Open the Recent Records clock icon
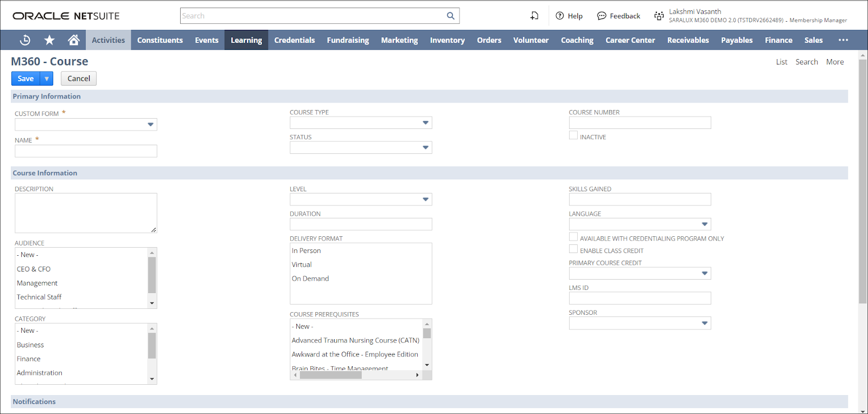This screenshot has width=868, height=414. [25, 40]
